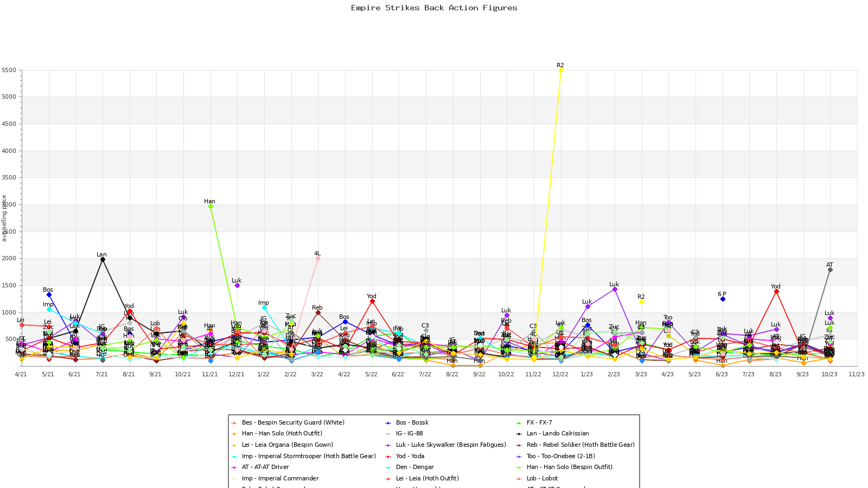
Task: Click legend entry Too-Onebee (2-1B)
Action: [x=560, y=456]
